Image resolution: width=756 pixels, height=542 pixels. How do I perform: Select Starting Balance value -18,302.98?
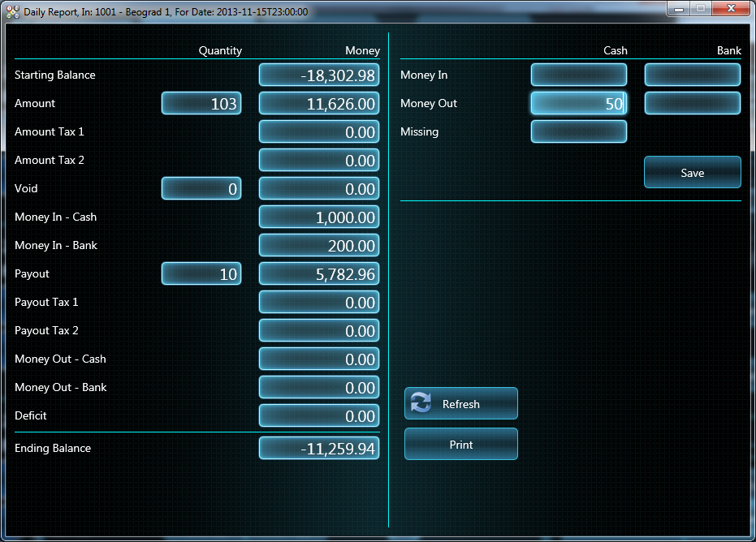(319, 75)
